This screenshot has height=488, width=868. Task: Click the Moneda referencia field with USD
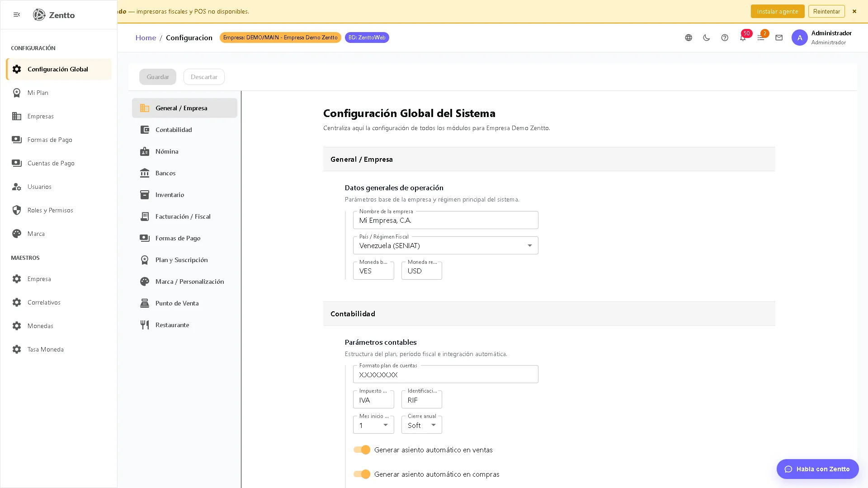(422, 271)
